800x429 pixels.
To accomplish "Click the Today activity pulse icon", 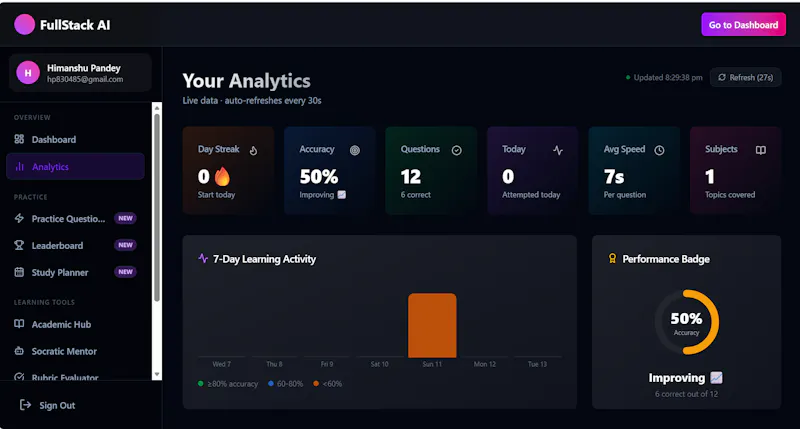I will 558,150.
